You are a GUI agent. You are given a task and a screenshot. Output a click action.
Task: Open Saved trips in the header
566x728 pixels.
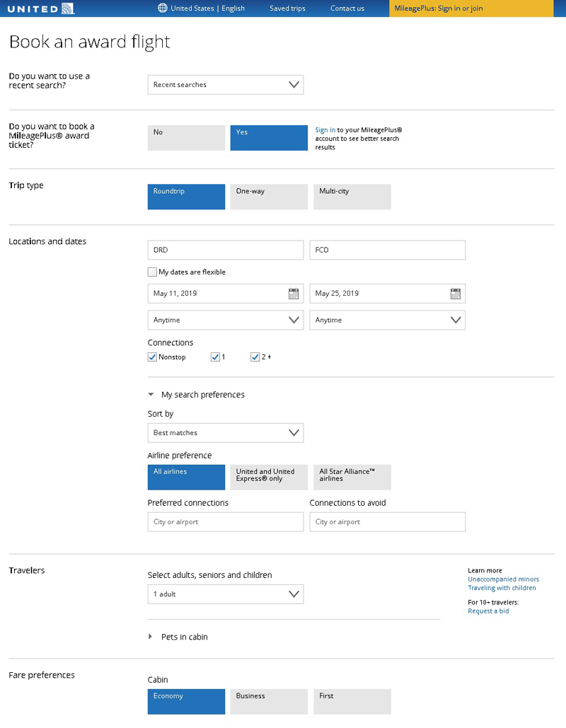pyautogui.click(x=287, y=8)
